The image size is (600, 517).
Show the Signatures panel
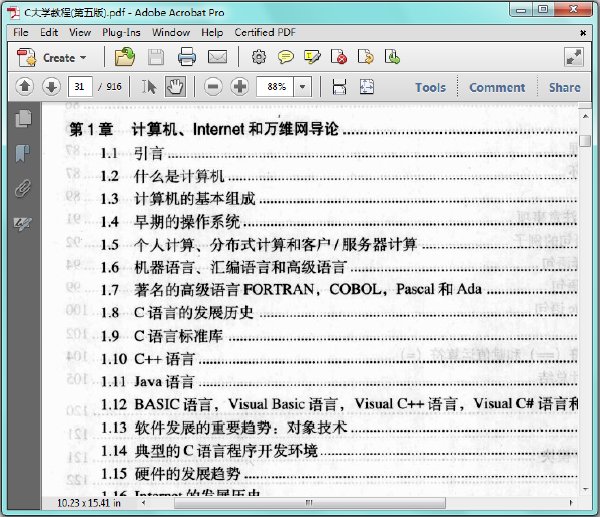click(23, 224)
